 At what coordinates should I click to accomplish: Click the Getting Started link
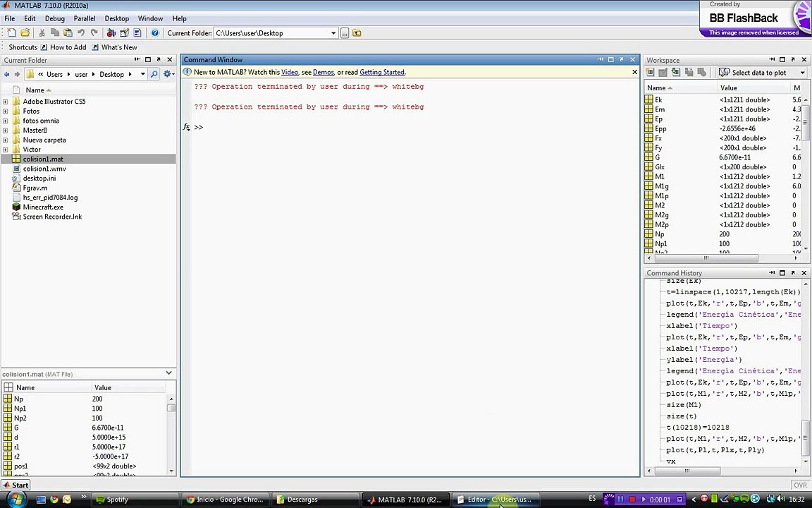(x=381, y=72)
